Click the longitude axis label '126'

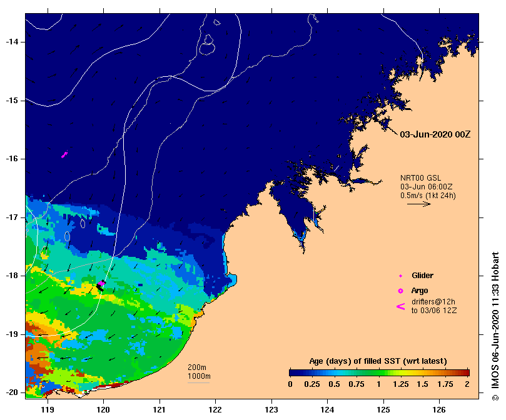pos(439,409)
